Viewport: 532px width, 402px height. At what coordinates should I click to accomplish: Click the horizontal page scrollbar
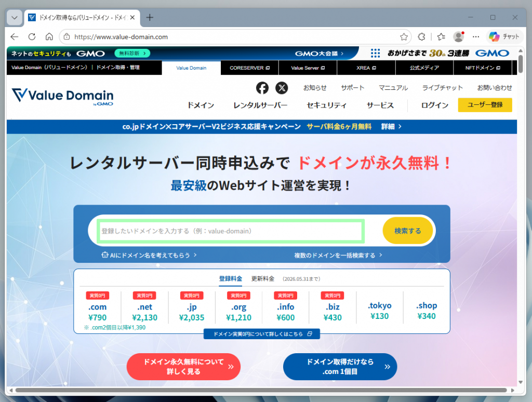tap(261, 390)
